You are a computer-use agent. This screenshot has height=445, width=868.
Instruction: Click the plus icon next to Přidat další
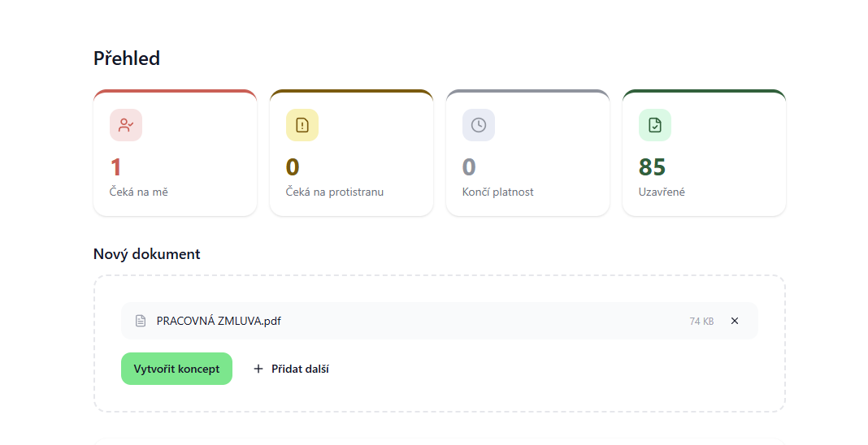click(258, 369)
